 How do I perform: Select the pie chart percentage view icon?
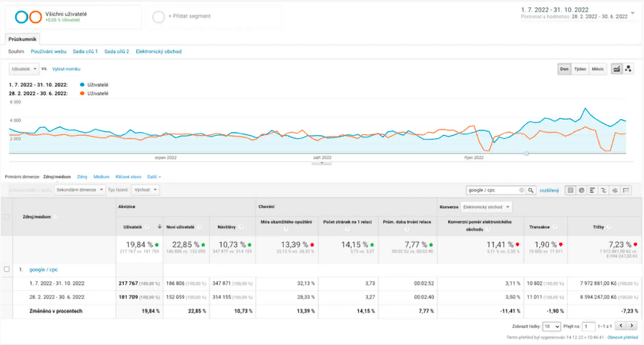coord(581,190)
